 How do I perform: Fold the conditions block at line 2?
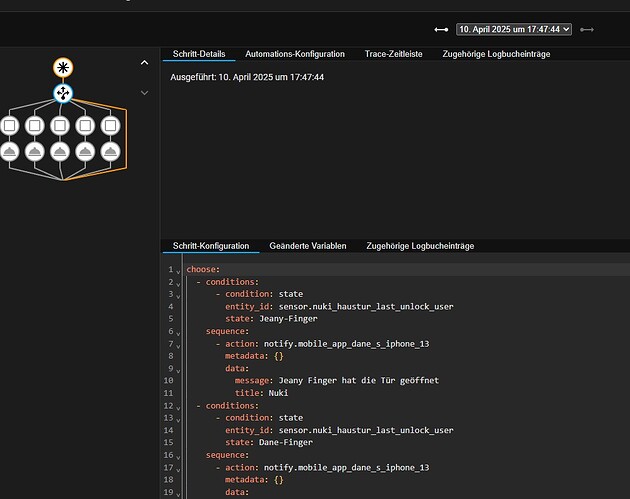click(x=178, y=284)
